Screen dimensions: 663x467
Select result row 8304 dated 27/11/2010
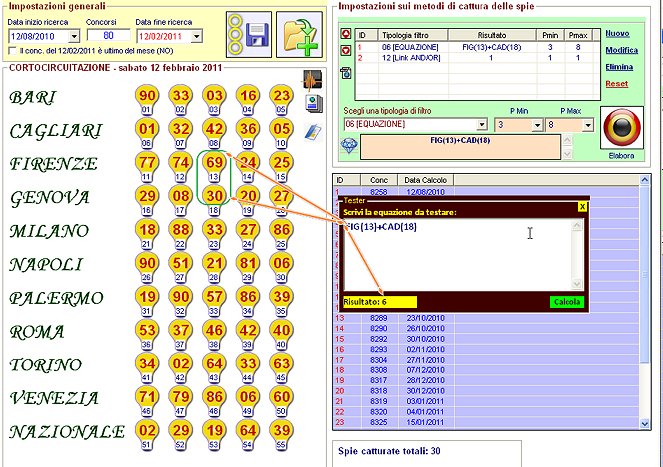click(486, 360)
